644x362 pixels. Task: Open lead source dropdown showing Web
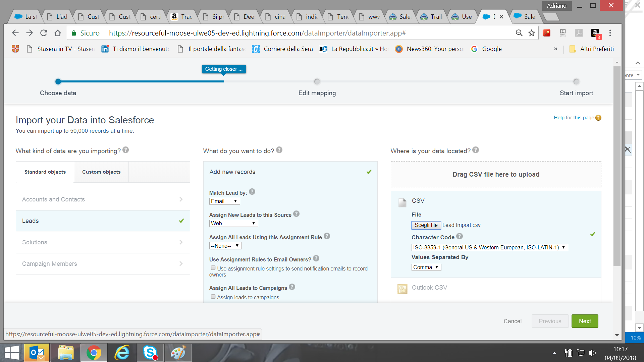click(233, 223)
